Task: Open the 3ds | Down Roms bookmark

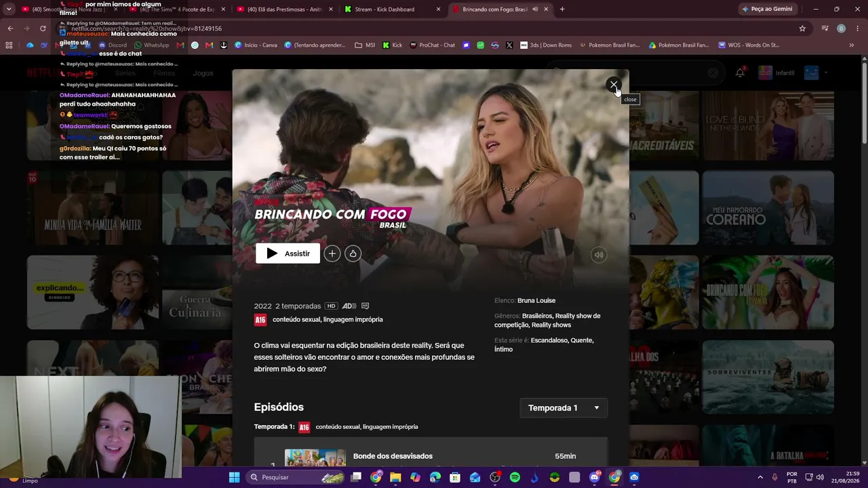Action: [x=546, y=45]
